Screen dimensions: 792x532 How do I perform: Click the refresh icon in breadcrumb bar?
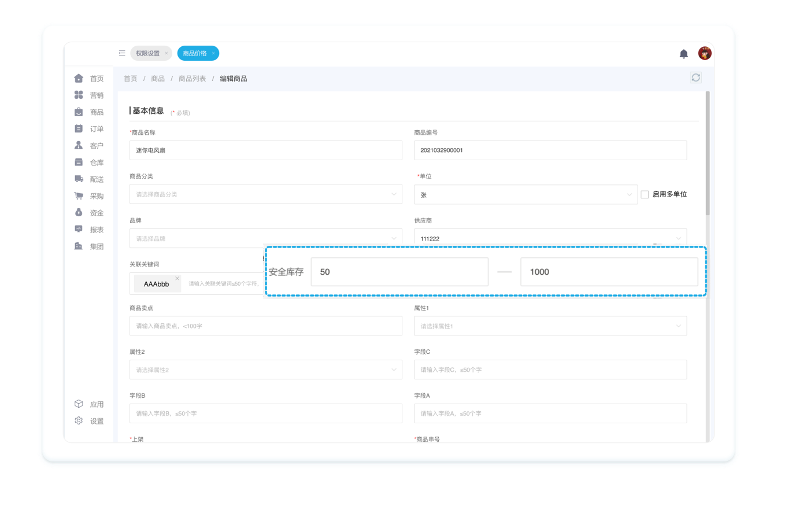point(695,77)
